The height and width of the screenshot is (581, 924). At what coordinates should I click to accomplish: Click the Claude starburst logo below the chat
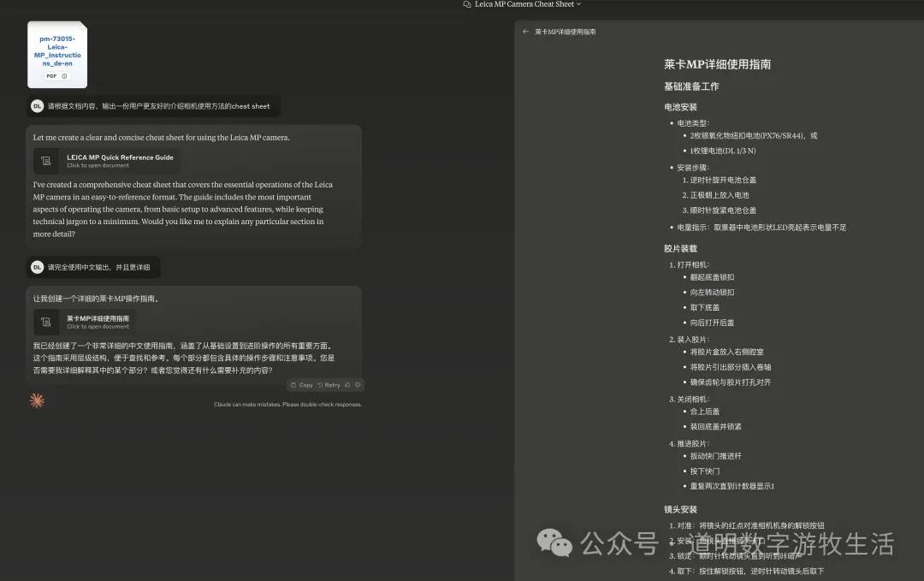click(37, 400)
